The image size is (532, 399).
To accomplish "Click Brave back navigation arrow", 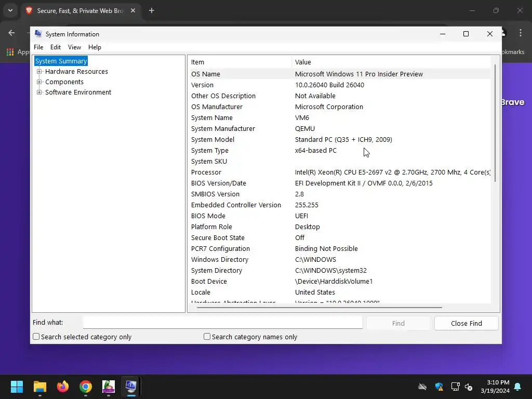I will pyautogui.click(x=11, y=33).
